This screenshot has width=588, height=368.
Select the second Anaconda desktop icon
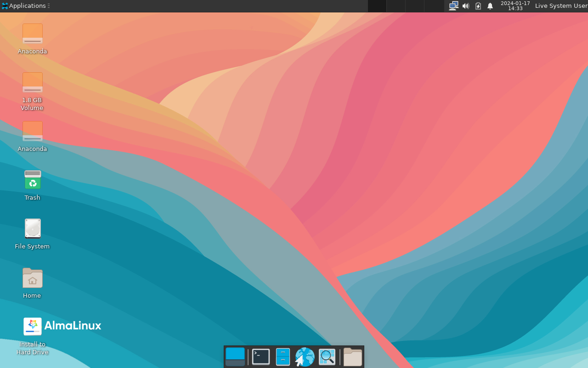click(x=32, y=131)
